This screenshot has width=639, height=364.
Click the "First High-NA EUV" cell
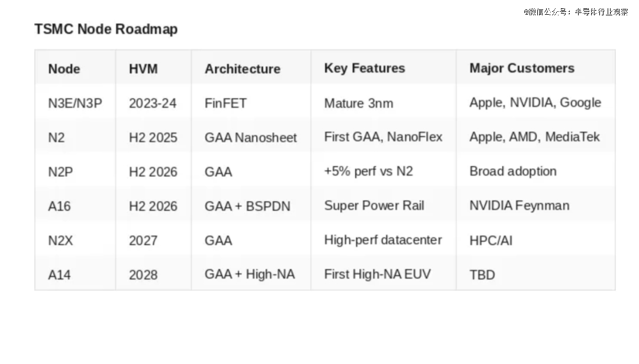377,274
